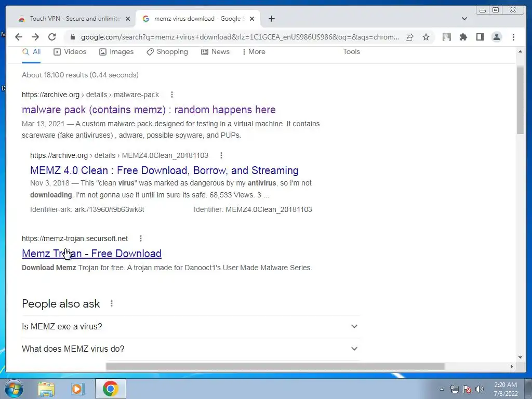This screenshot has height=399, width=532.
Task: Expand 'Is MEMZ exe a virus?' question
Action: point(191,326)
